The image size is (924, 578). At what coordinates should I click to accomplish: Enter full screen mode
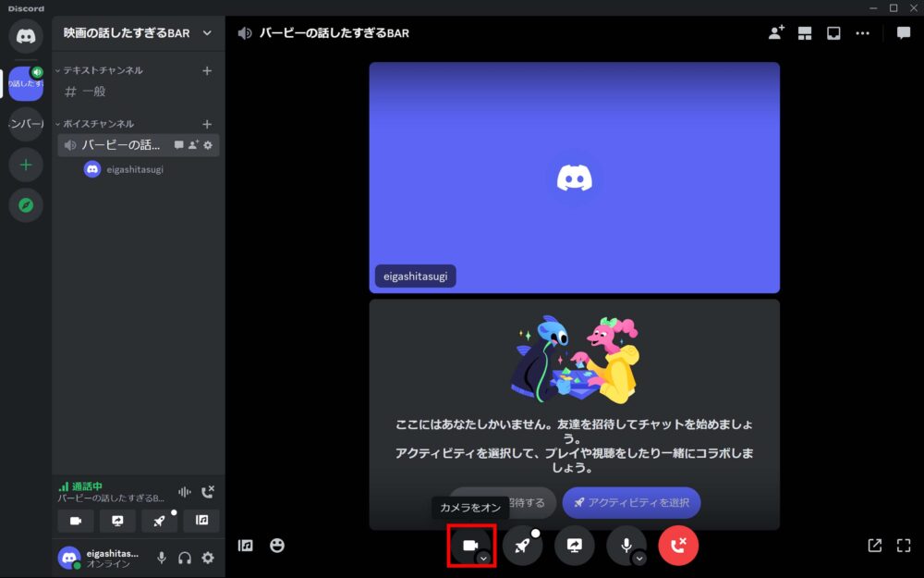(x=904, y=546)
